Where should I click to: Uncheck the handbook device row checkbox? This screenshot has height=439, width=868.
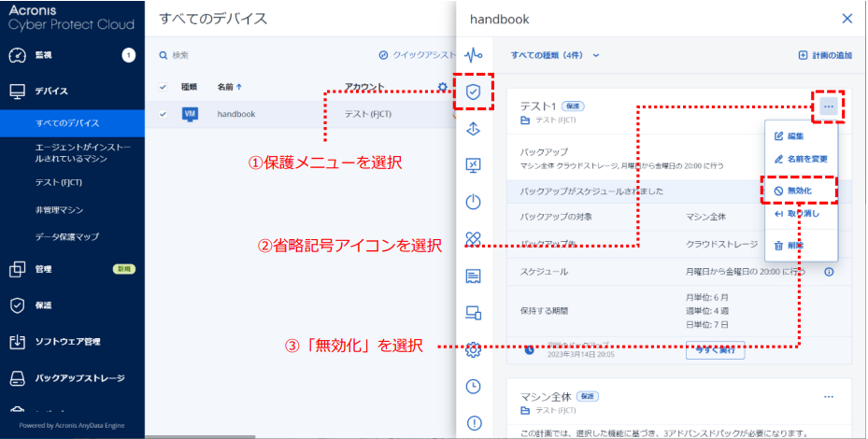(x=164, y=114)
